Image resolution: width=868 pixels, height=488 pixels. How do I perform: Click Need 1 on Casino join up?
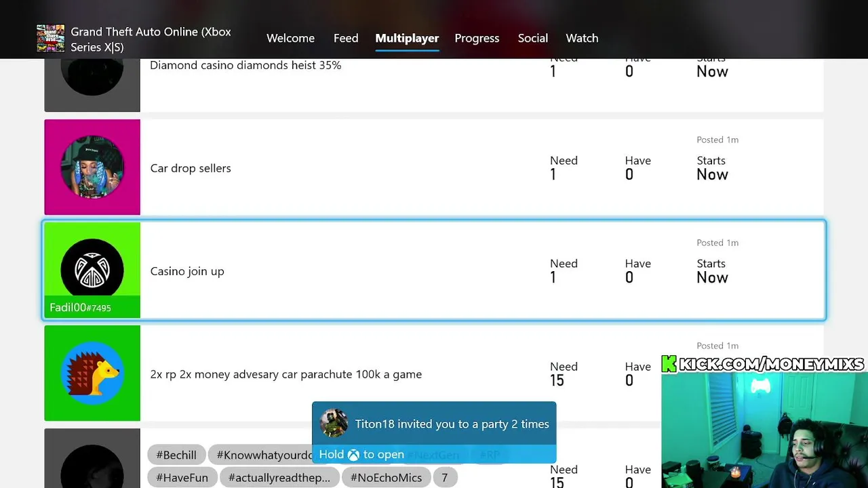[x=564, y=271]
